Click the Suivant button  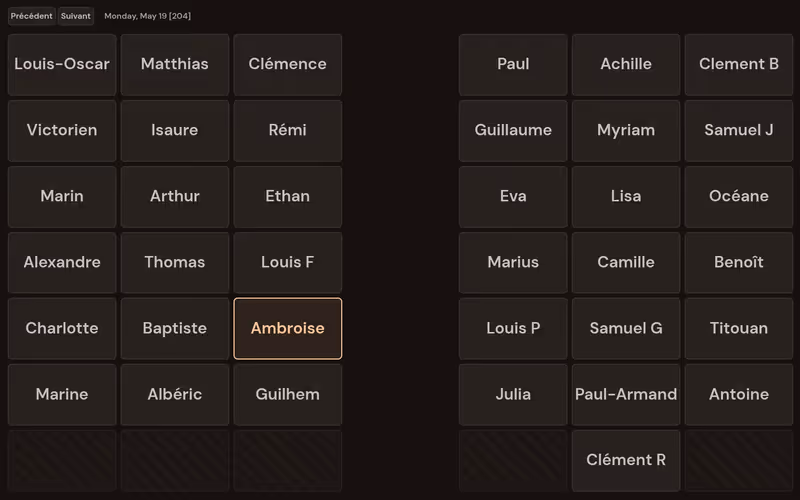(76, 16)
